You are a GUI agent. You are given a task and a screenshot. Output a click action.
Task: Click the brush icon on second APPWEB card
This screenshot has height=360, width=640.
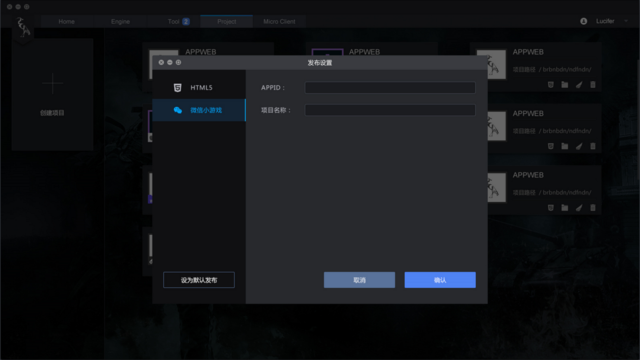pyautogui.click(x=579, y=146)
